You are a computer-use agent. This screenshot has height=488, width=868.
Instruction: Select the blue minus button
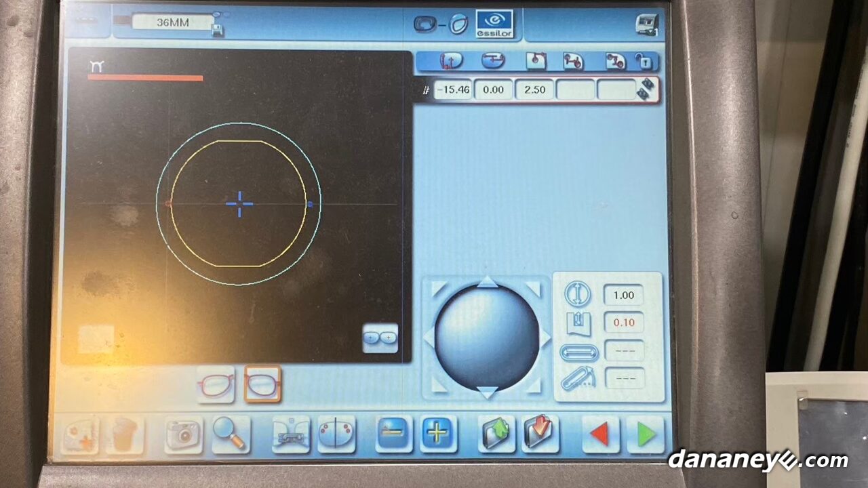[x=394, y=434]
